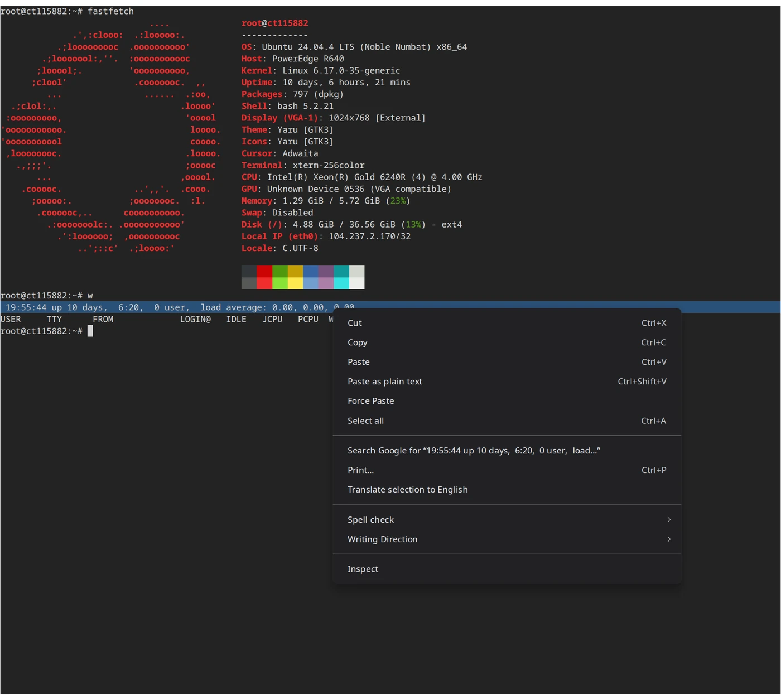The image size is (781, 700).
Task: Click the Icons 'Yaru [GTK3]' value
Action: [305, 142]
